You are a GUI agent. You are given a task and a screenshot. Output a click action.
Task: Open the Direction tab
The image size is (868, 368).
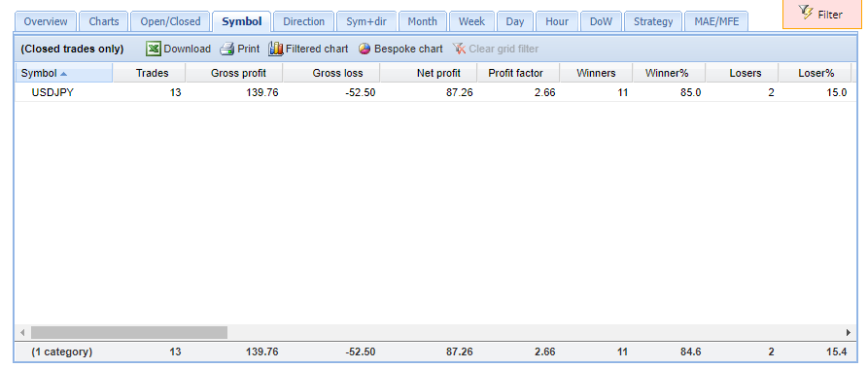click(303, 21)
